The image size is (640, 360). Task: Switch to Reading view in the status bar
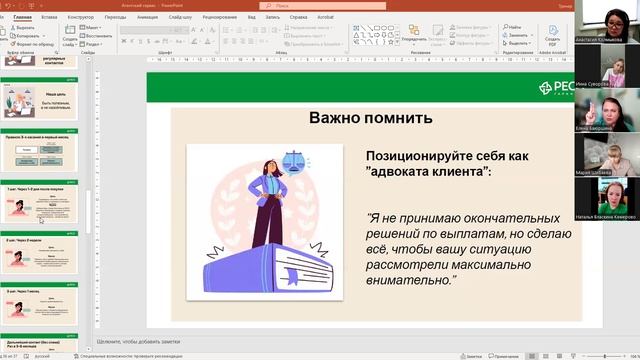pyautogui.click(x=559, y=356)
